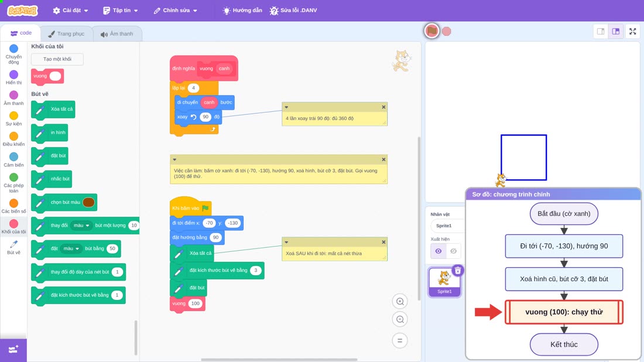Open the Chỉnh sửa dropdown menu
The width and height of the screenshot is (644, 362).
(176, 11)
